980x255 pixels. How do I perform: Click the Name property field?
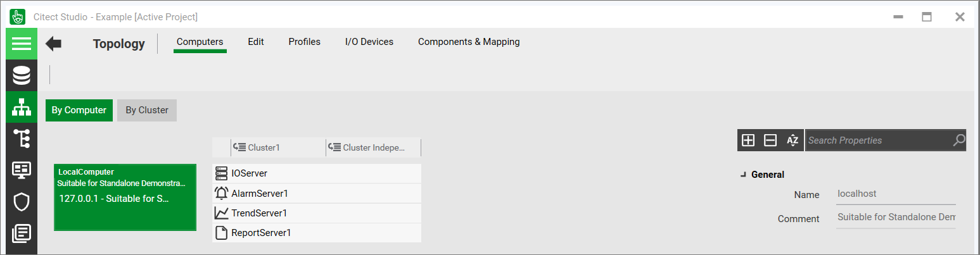pyautogui.click(x=895, y=194)
